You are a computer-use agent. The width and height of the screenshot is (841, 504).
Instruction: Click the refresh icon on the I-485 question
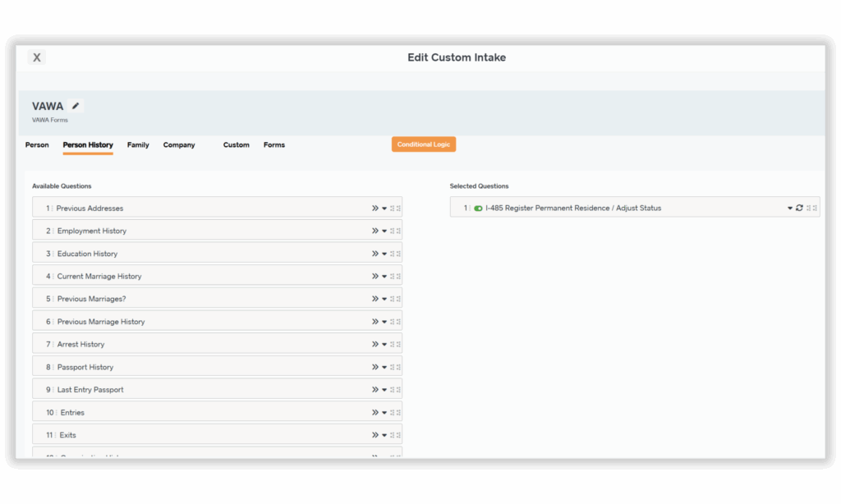798,208
